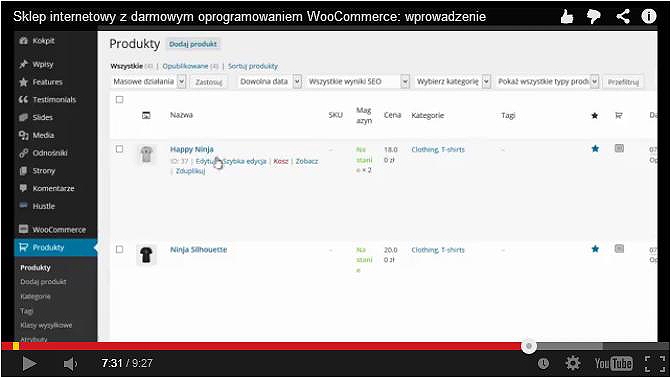Enter fullscreen mode
The width and height of the screenshot is (671, 378).
pyautogui.click(x=655, y=364)
